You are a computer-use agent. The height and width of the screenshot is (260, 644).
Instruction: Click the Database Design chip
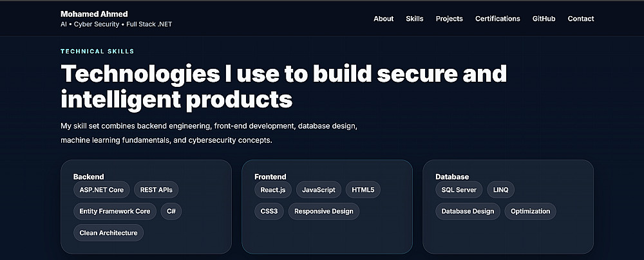coord(468,211)
